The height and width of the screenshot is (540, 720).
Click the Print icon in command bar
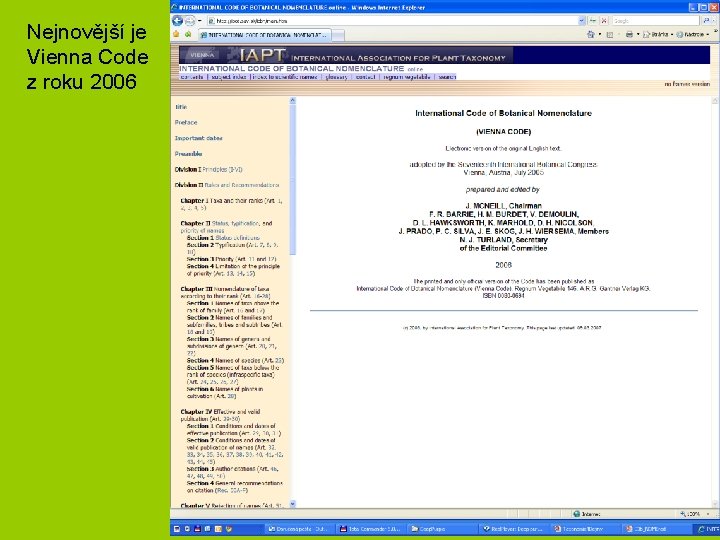(630, 34)
